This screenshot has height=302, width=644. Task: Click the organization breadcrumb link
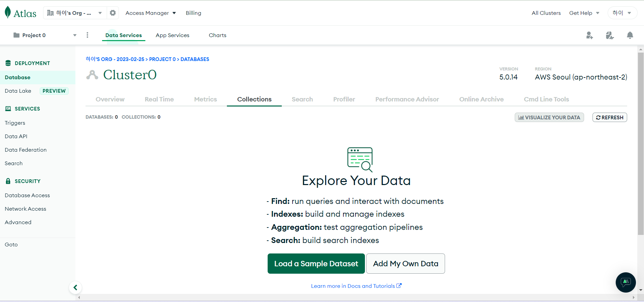(115, 59)
